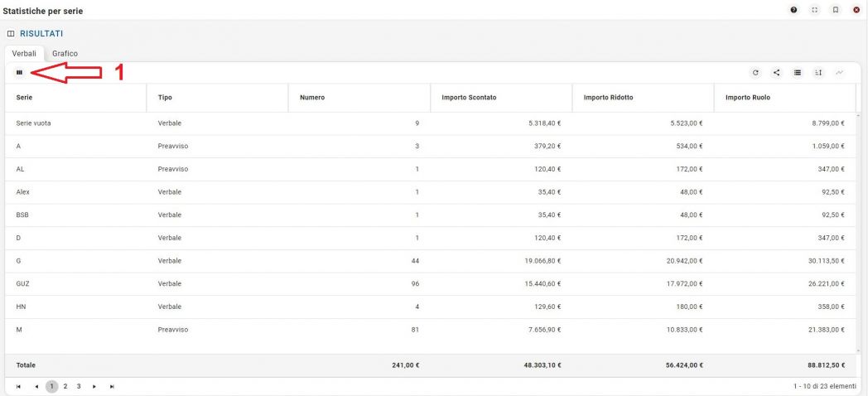Switch to the Grafico tab
868x396 pixels.
[65, 54]
